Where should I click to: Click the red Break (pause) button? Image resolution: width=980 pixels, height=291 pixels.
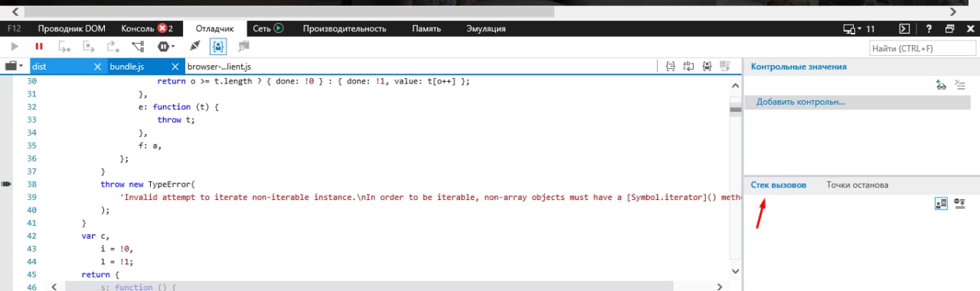click(39, 47)
